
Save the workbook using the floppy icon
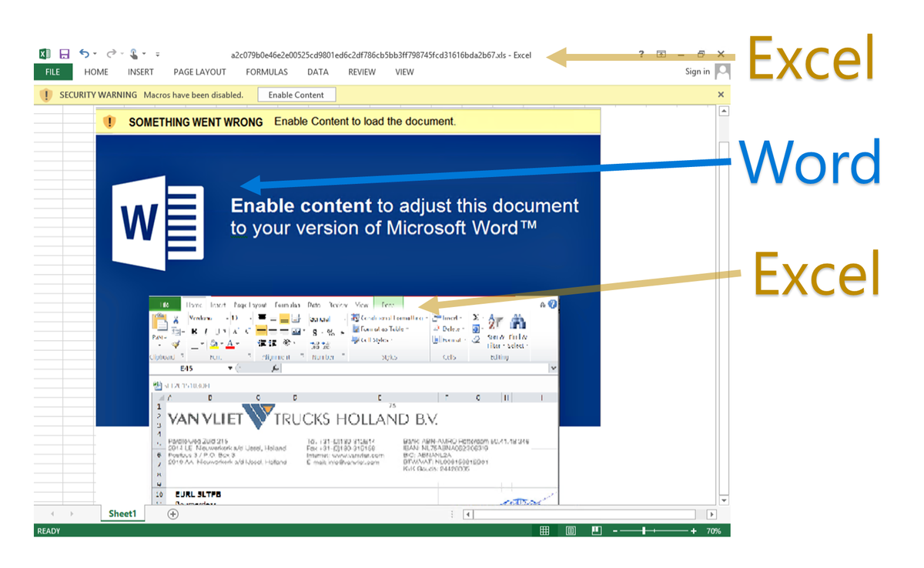coord(65,54)
